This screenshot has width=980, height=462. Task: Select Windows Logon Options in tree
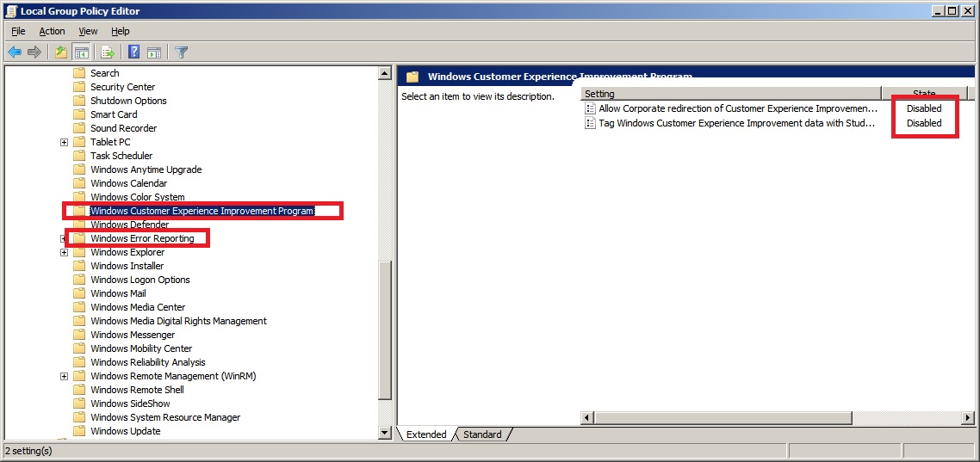point(140,280)
